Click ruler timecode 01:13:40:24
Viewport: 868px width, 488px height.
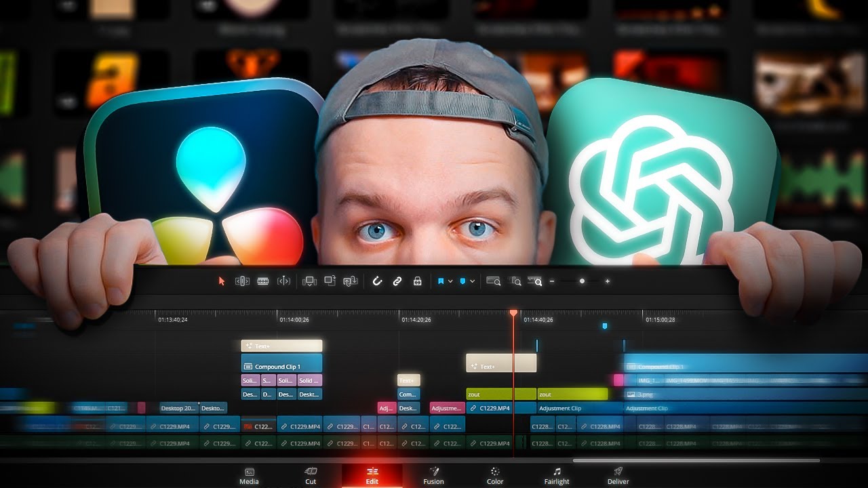click(x=173, y=319)
